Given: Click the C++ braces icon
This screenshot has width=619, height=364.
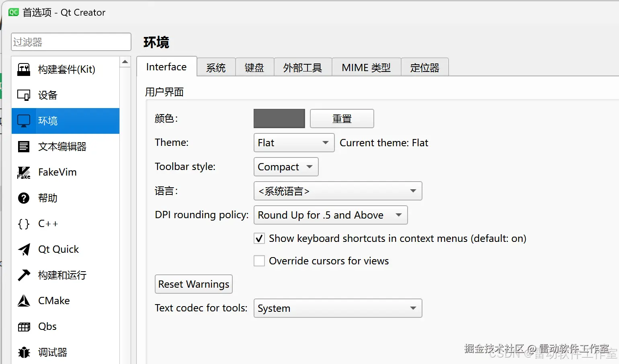Looking at the screenshot, I should tap(24, 224).
